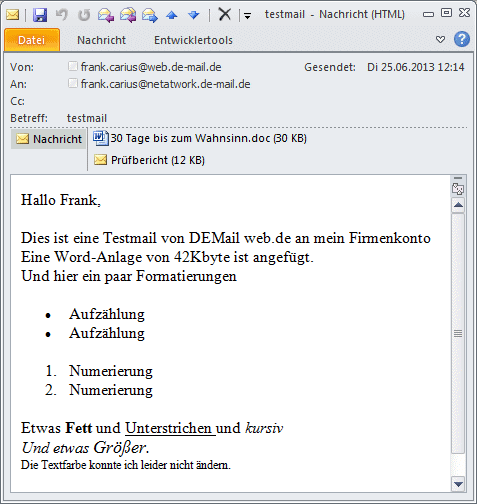Click the Undo arrow in toolbar

tap(62, 15)
